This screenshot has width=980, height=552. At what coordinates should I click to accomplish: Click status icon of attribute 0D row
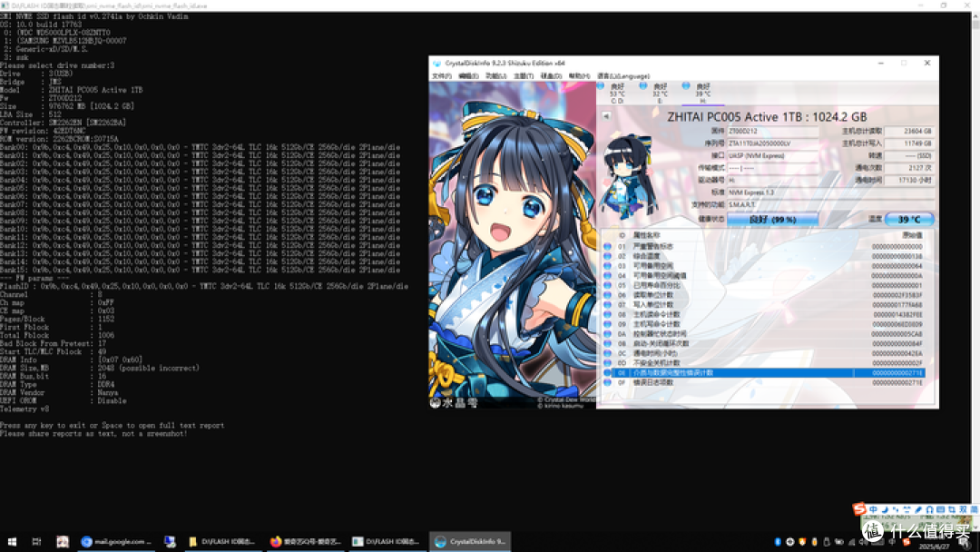607,363
